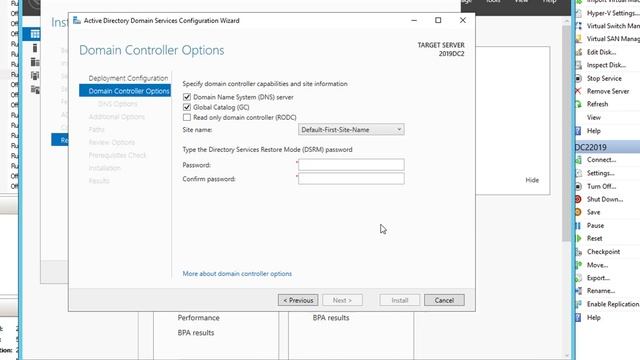Viewport: 640px width, 360px height.
Task: Select Domain Controller Options step
Action: click(x=125, y=91)
